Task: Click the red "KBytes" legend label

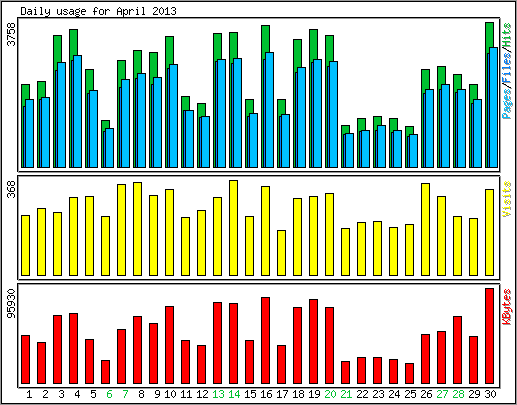Action: point(507,307)
